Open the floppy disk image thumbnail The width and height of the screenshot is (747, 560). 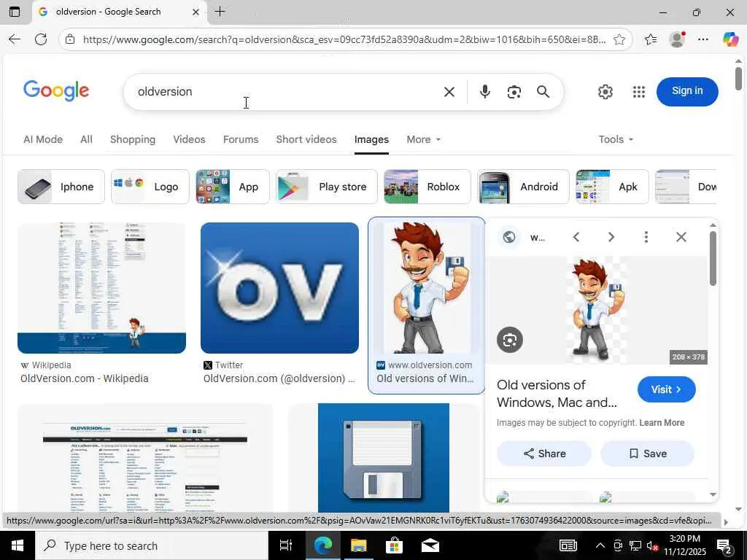[384, 458]
